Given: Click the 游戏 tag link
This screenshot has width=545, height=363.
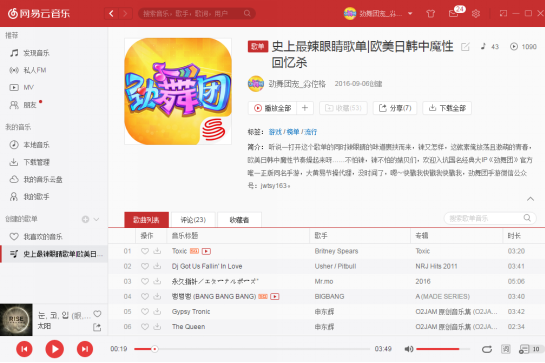Looking at the screenshot, I should (275, 132).
